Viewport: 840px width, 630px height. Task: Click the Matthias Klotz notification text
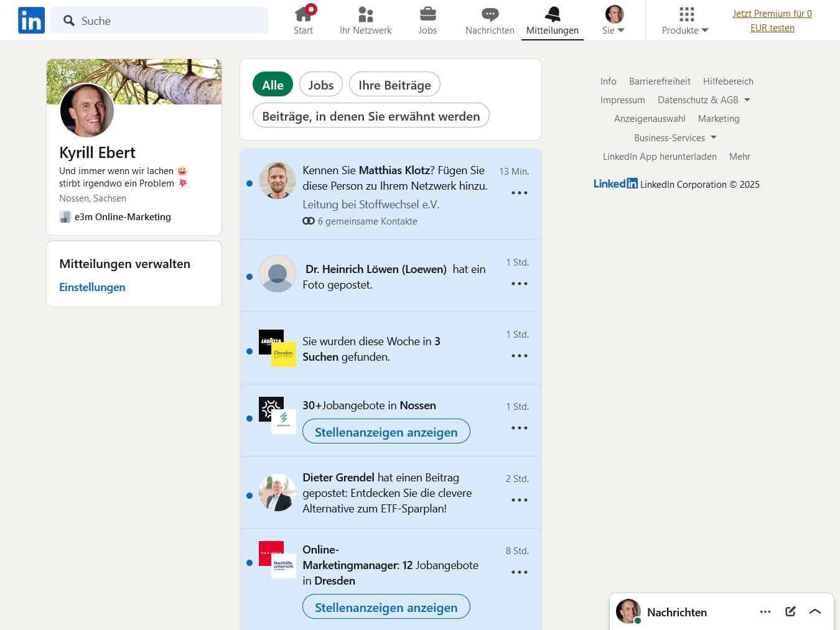[395, 178]
